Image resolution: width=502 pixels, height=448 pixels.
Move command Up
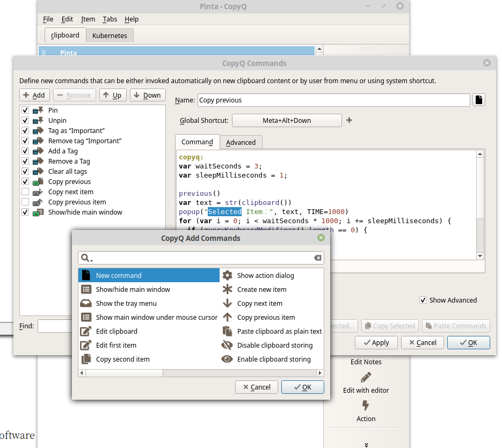click(113, 95)
